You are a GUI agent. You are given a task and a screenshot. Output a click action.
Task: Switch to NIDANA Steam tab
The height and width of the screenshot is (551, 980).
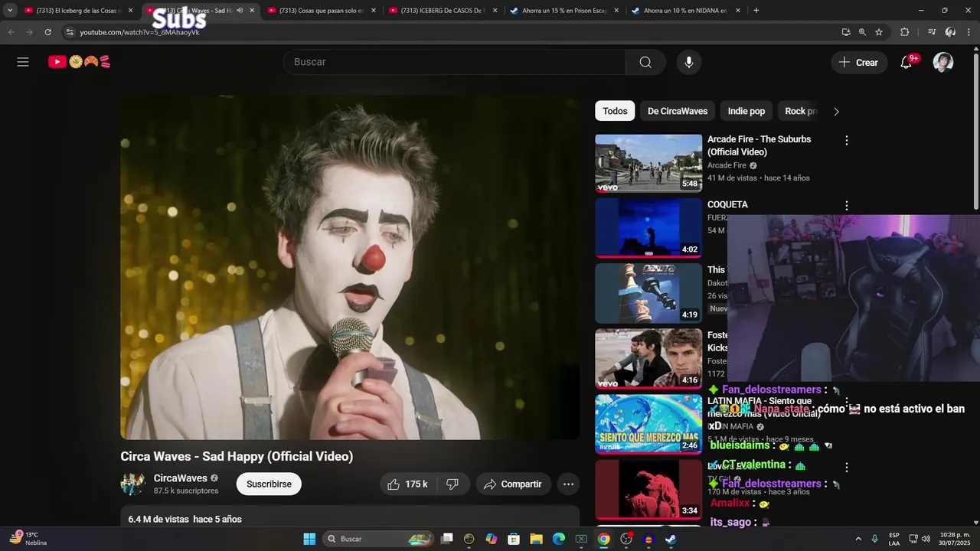pos(684,11)
